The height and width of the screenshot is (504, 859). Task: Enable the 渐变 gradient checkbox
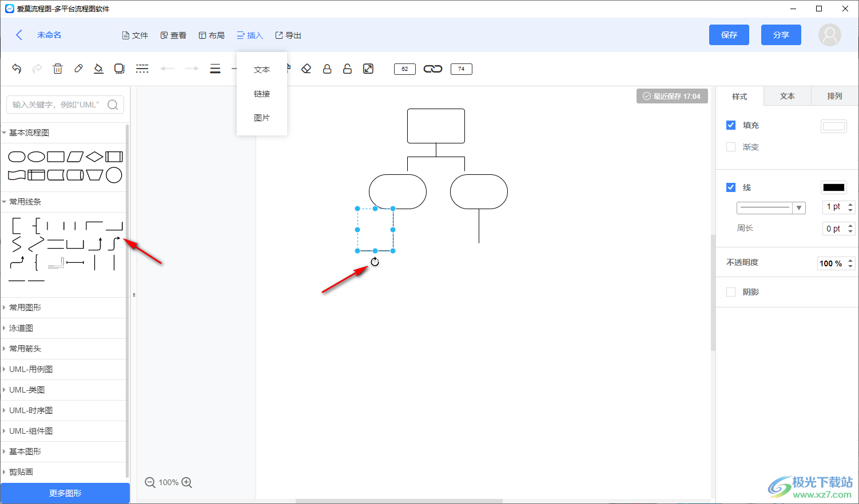click(x=731, y=147)
